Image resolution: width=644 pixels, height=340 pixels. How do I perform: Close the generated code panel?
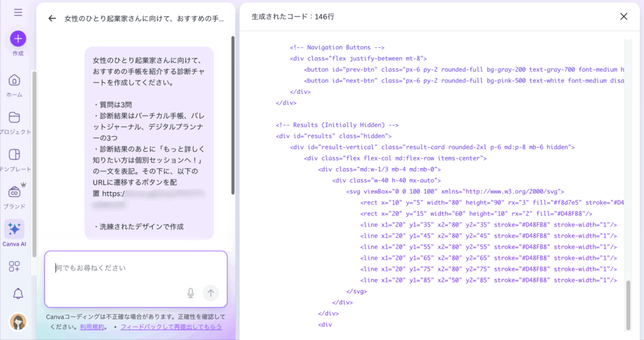(x=623, y=16)
